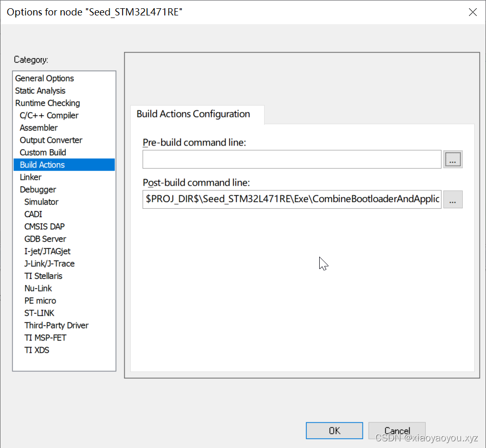Viewport: 486px width, 448px height.
Task: Select the Debugger category
Action: tap(38, 189)
